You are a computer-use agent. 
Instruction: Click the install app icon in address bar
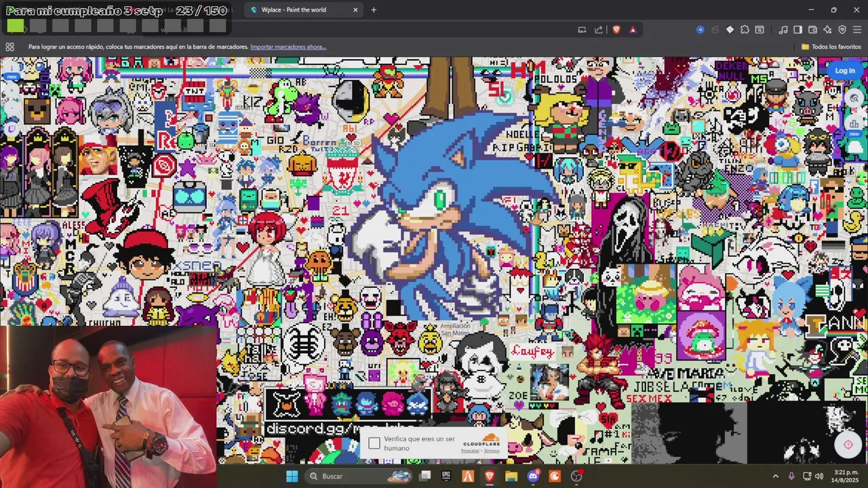coord(582,30)
